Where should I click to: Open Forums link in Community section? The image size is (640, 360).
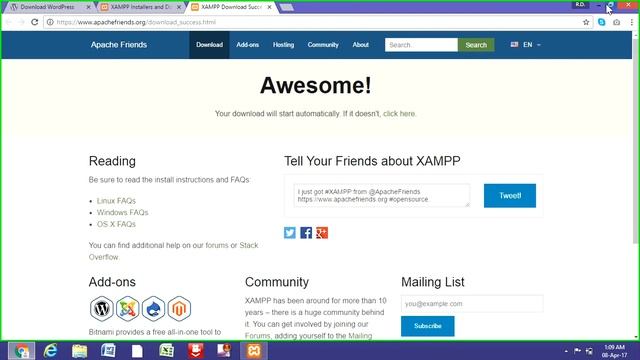258,336
